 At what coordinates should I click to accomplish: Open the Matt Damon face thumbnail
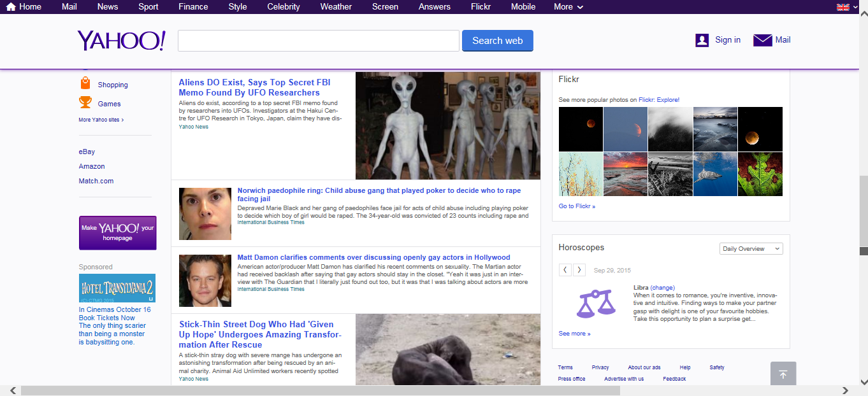205,281
